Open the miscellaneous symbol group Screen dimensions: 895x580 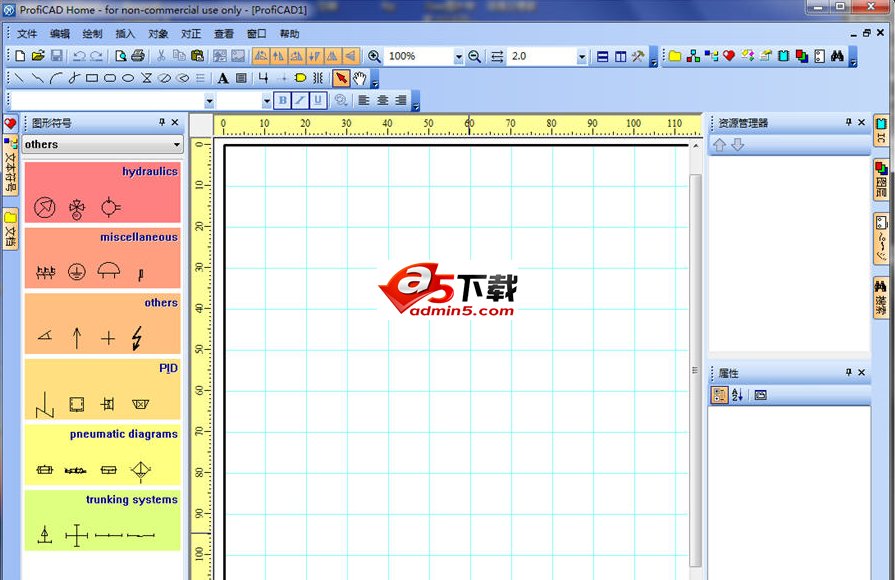pyautogui.click(x=103, y=258)
